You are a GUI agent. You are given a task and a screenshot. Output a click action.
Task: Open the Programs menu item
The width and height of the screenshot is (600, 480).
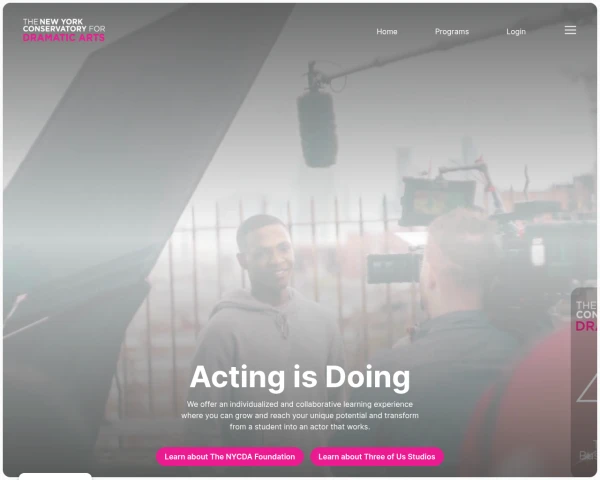(452, 31)
